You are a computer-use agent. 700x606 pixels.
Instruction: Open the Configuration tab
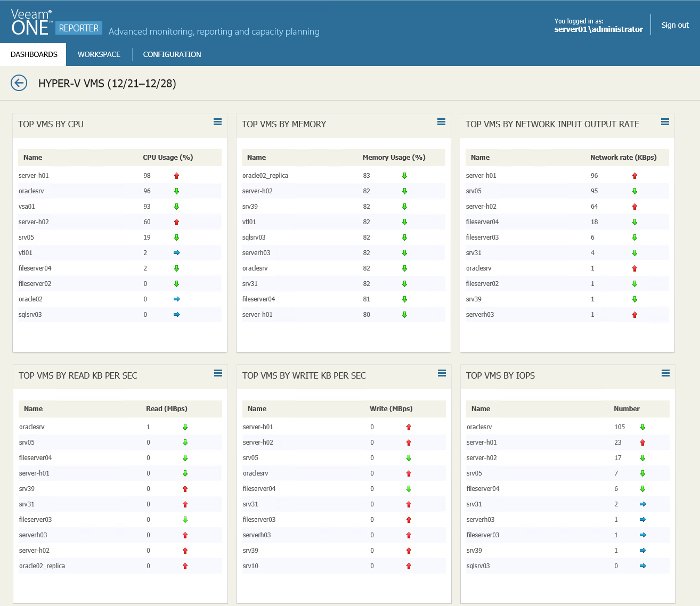click(x=172, y=54)
